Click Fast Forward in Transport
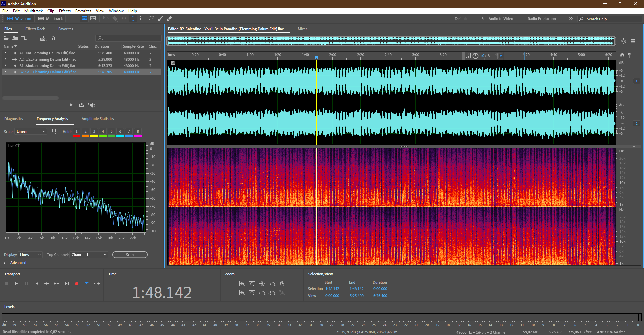 (x=56, y=284)
